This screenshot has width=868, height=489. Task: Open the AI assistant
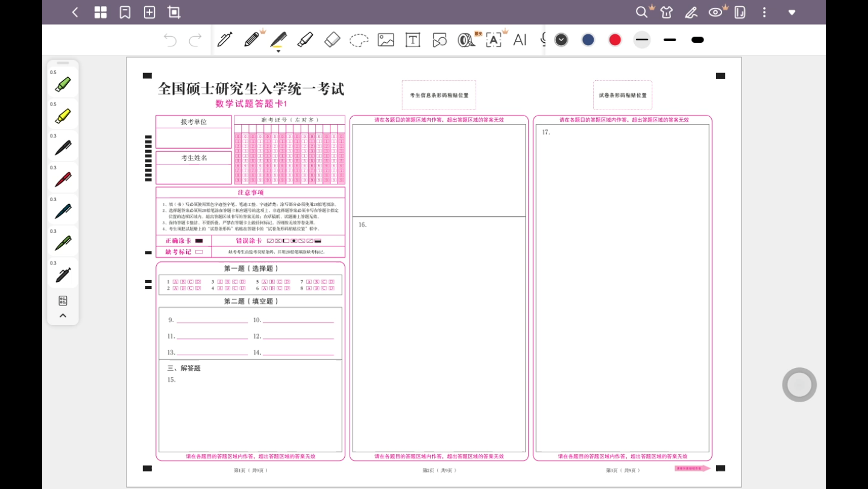(x=520, y=40)
